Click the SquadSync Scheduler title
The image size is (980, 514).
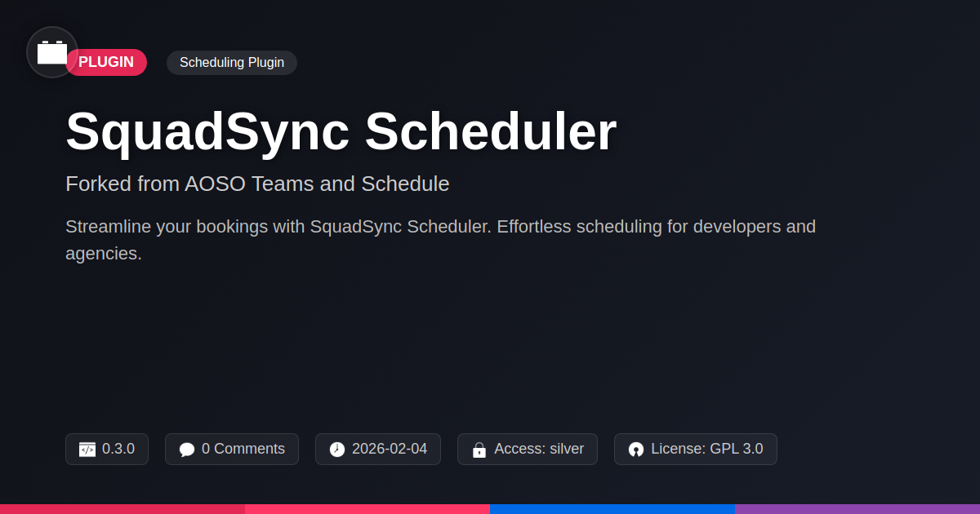(341, 131)
